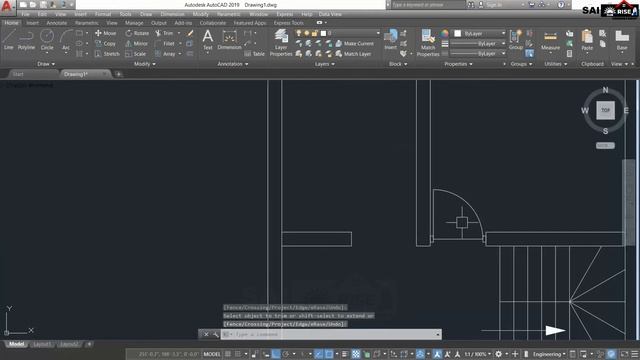
Task: Activate the Array tool
Action: click(x=165, y=53)
